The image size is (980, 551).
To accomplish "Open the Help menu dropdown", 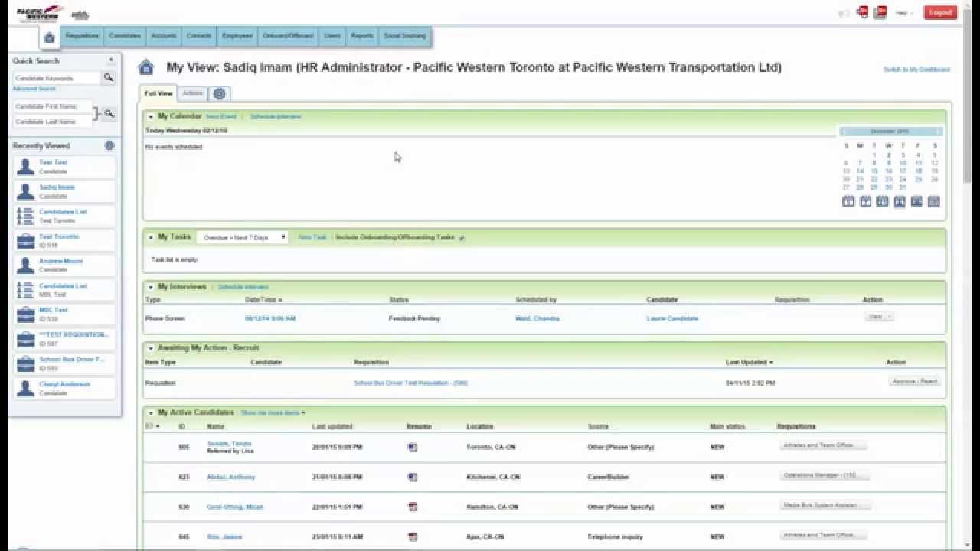I will point(903,13).
